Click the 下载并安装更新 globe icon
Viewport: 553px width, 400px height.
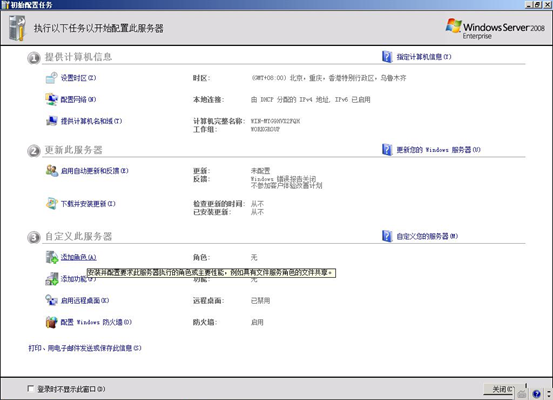(x=51, y=204)
